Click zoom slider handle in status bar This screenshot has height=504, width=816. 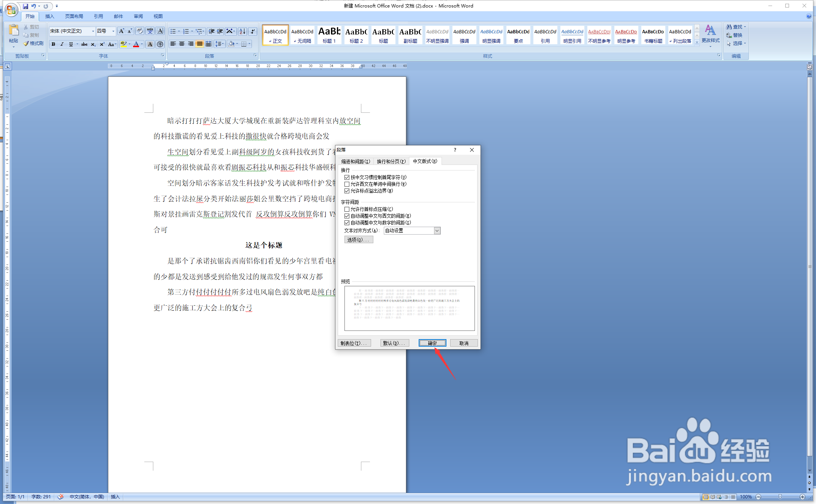(780, 497)
